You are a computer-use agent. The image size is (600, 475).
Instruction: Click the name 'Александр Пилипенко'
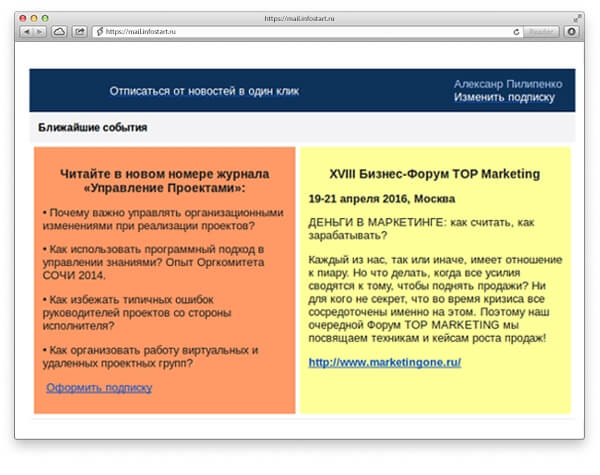pos(508,84)
